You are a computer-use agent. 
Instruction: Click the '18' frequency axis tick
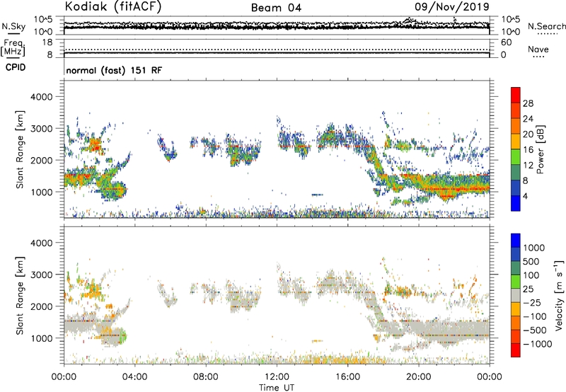click(x=47, y=42)
